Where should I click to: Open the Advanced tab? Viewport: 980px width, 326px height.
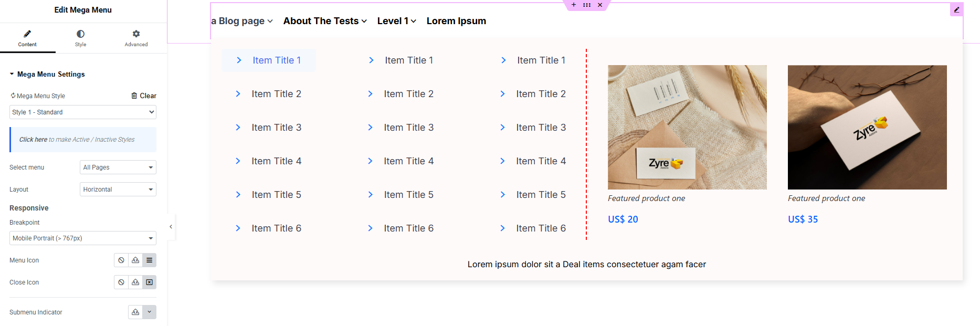(x=136, y=38)
